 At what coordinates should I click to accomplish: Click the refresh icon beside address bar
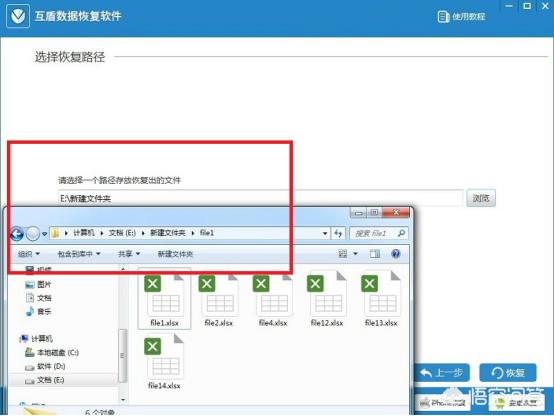pyautogui.click(x=338, y=233)
